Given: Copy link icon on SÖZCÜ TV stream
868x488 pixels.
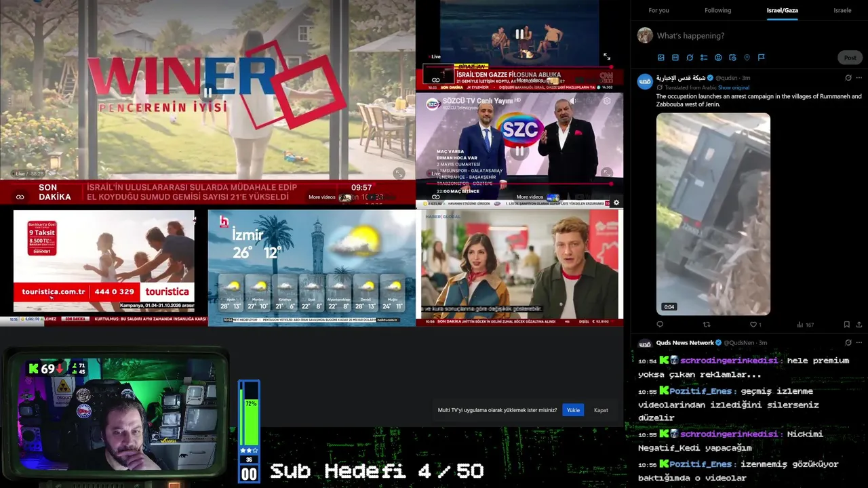Looking at the screenshot, I should tap(435, 197).
